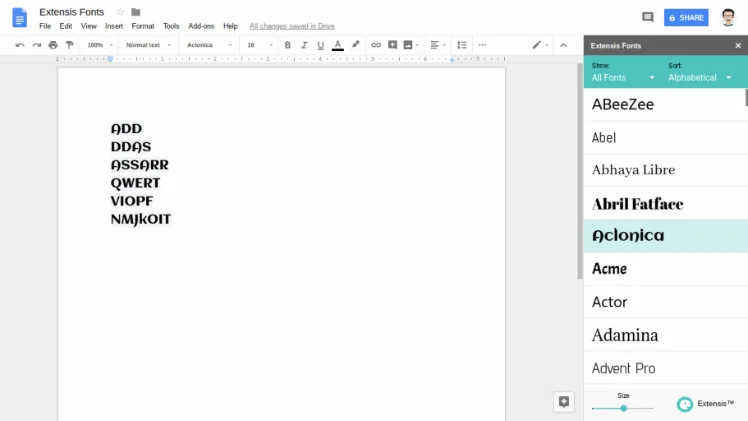This screenshot has height=421, width=748.
Task: Toggle underline formatting
Action: (321, 45)
